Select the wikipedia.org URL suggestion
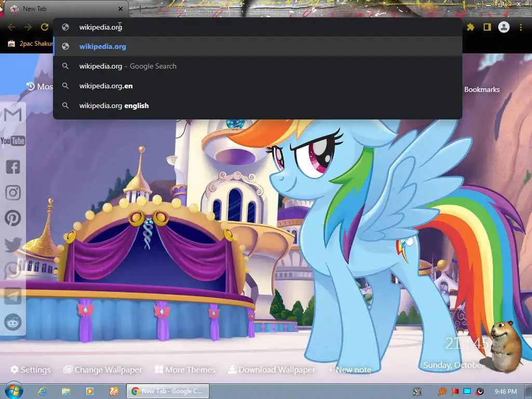Screen dimensions: 532x399 pyautogui.click(x=258, y=46)
